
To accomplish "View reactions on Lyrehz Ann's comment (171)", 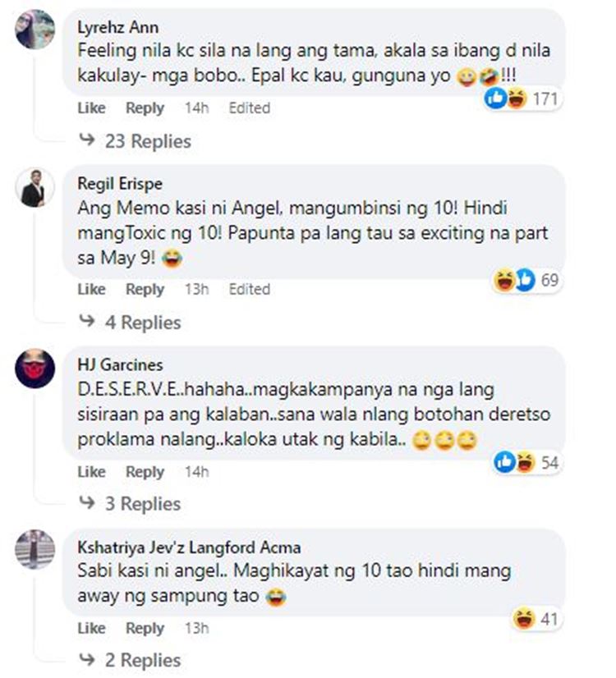I will point(522,98).
